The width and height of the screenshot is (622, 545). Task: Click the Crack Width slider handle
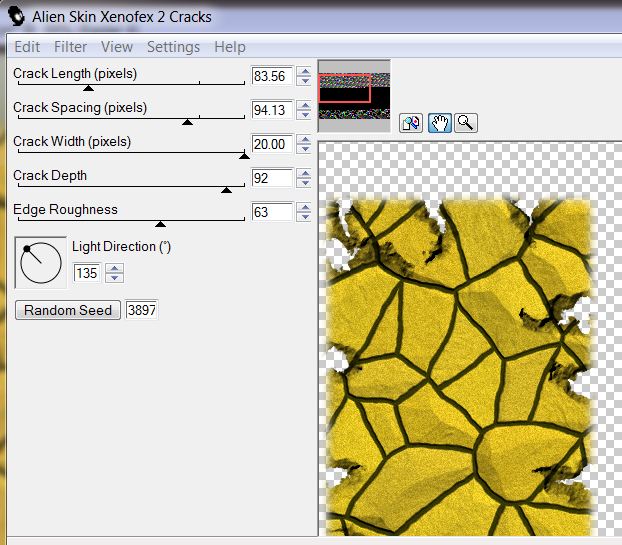pos(244,156)
